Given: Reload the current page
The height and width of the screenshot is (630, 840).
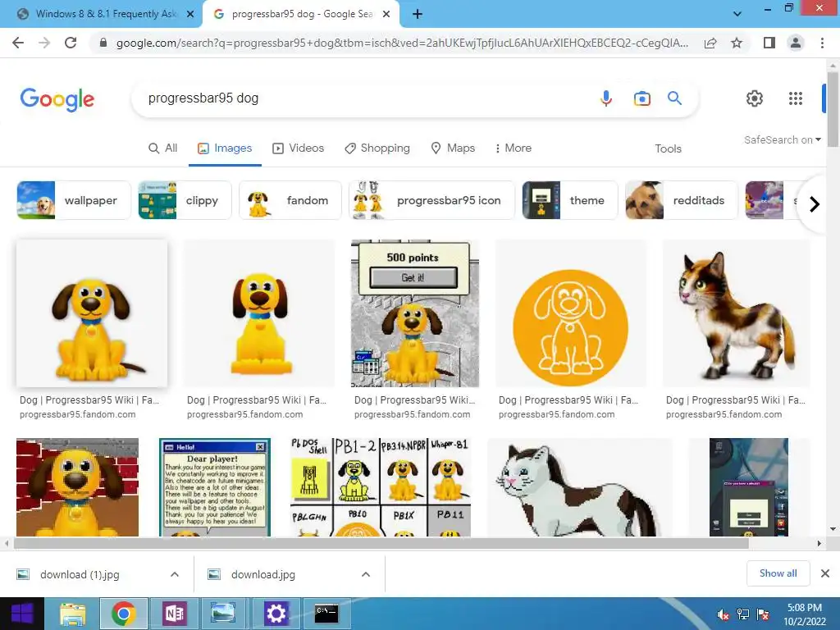Looking at the screenshot, I should (x=71, y=43).
